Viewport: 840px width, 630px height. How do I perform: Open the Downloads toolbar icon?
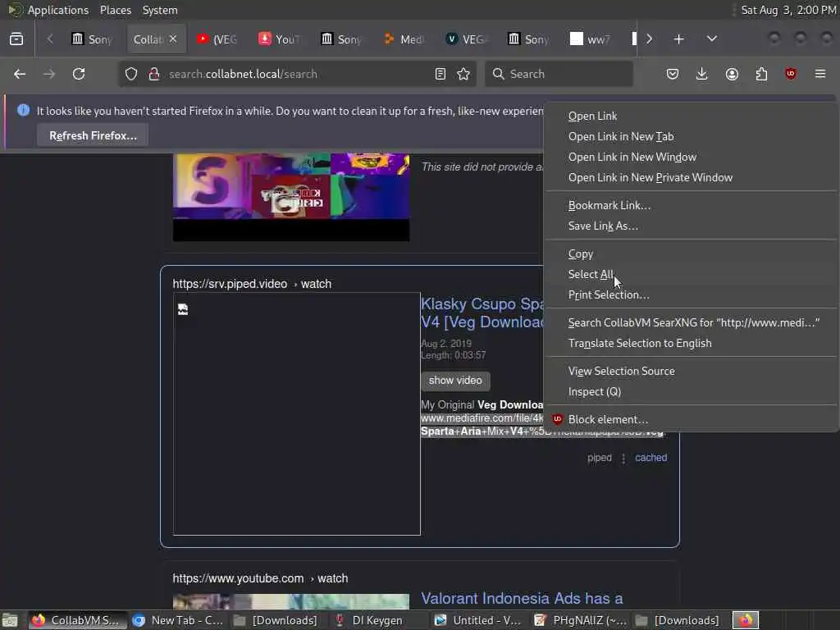[702, 74]
